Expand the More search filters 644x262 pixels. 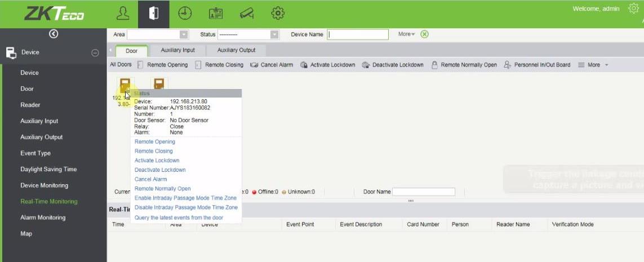(407, 34)
